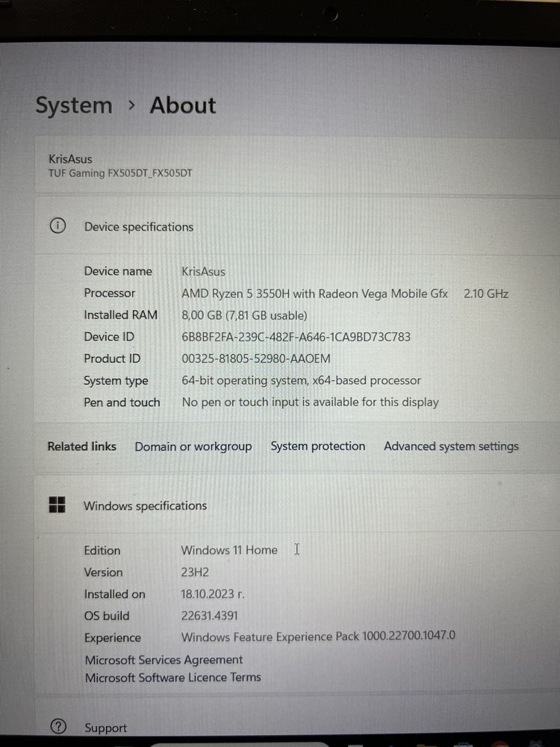The height and width of the screenshot is (747, 560).
Task: Click the About breadcrumb heading
Action: (183, 105)
